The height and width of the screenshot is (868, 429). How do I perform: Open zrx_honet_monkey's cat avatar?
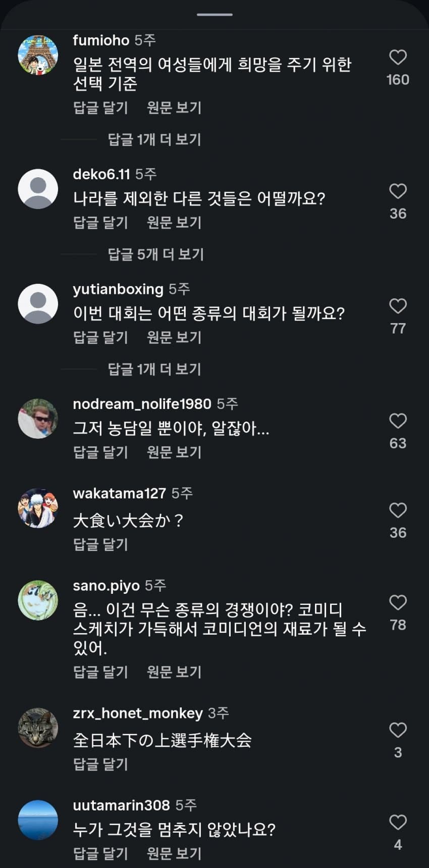point(38,728)
